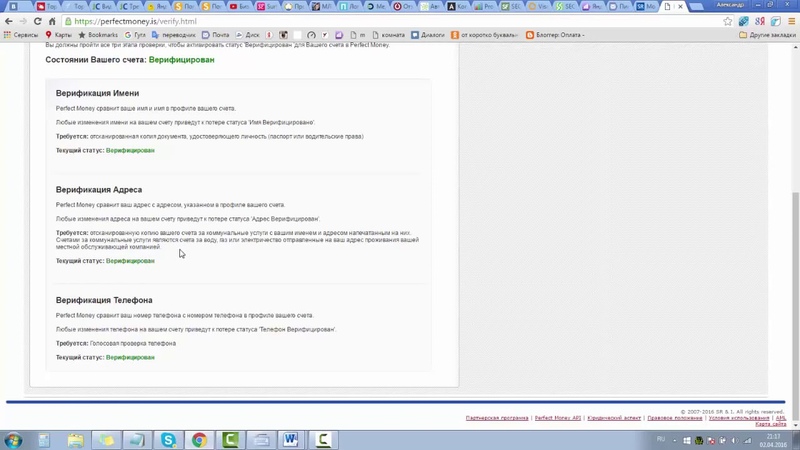Open the Сервисы apps bookmark
This screenshot has height=450, width=800.
[20, 35]
